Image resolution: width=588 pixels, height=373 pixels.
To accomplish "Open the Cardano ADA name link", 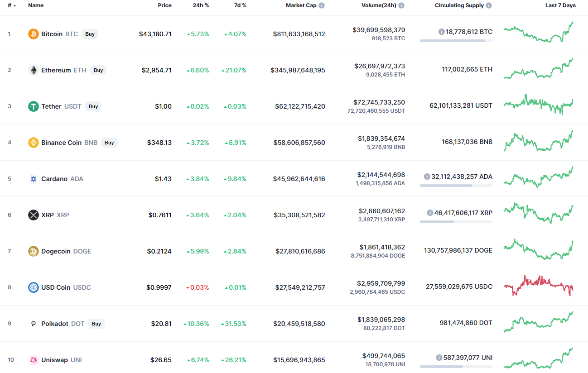I will tap(62, 179).
